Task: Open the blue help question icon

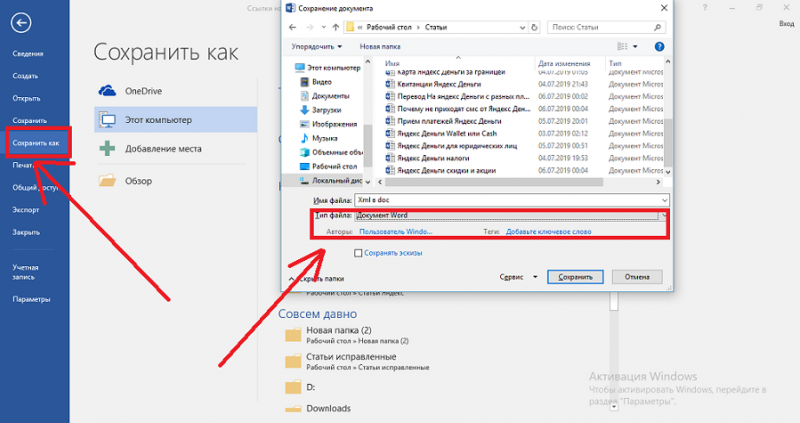Action: click(659, 46)
